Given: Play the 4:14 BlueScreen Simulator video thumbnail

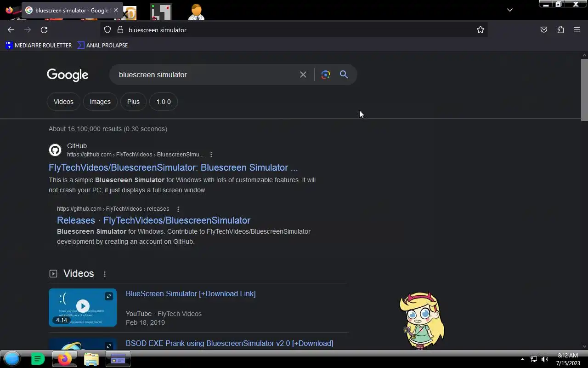Looking at the screenshot, I should coord(83,307).
